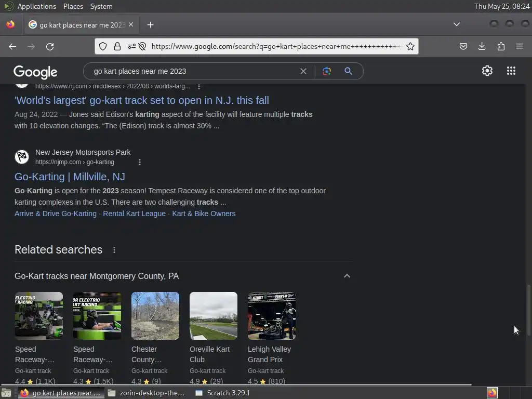
Task: Go to Google homepage via logo
Action: click(35, 72)
